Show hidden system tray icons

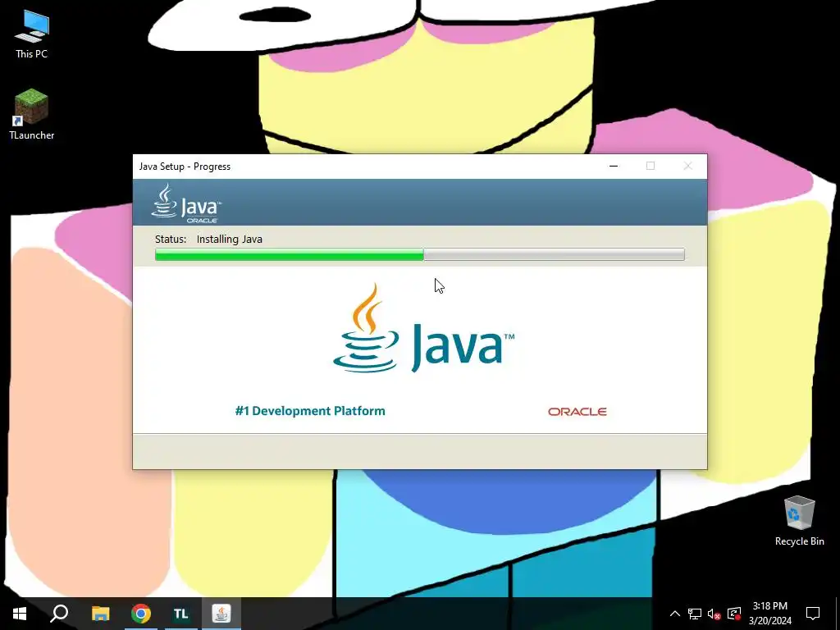(675, 614)
